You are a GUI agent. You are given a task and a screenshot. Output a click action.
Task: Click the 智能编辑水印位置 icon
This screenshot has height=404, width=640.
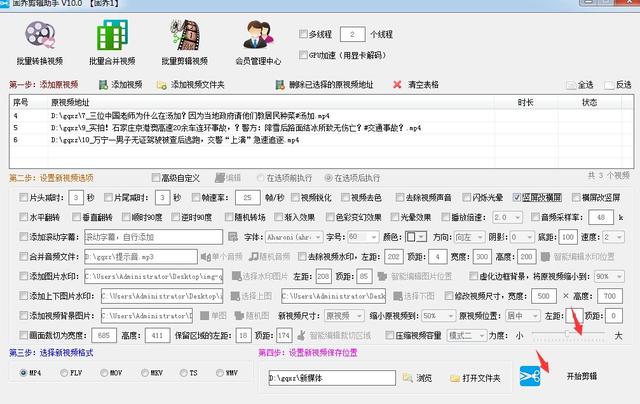[545, 257]
